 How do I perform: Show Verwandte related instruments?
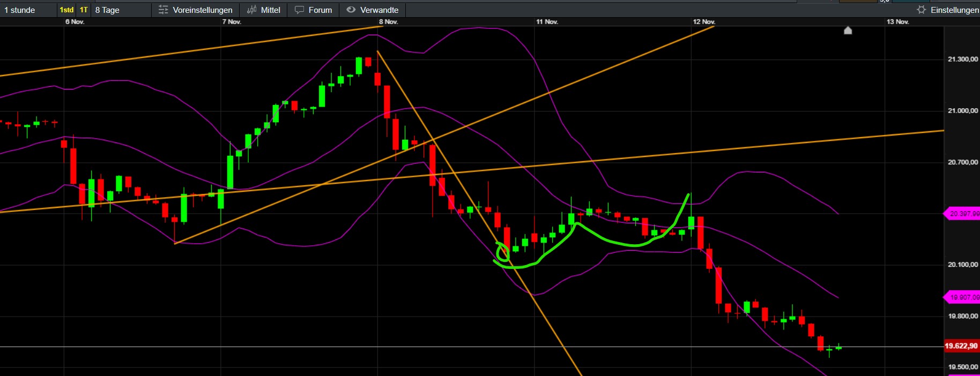coord(373,10)
